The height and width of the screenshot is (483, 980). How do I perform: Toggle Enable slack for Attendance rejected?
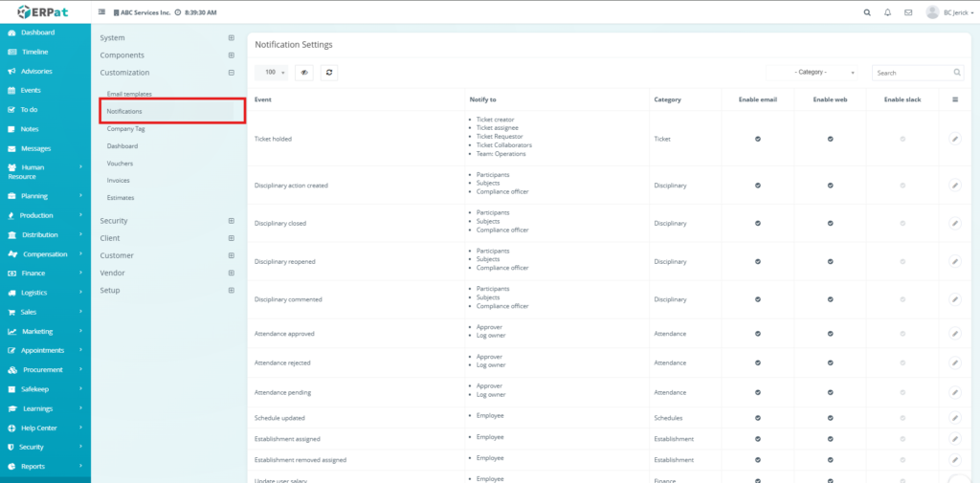coord(902,363)
